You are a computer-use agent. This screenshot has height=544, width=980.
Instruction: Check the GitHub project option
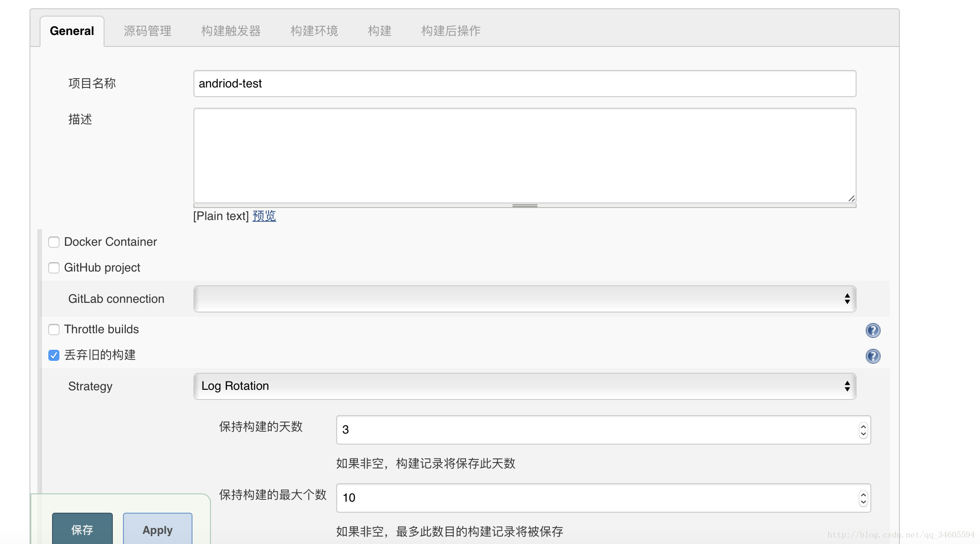(x=54, y=268)
